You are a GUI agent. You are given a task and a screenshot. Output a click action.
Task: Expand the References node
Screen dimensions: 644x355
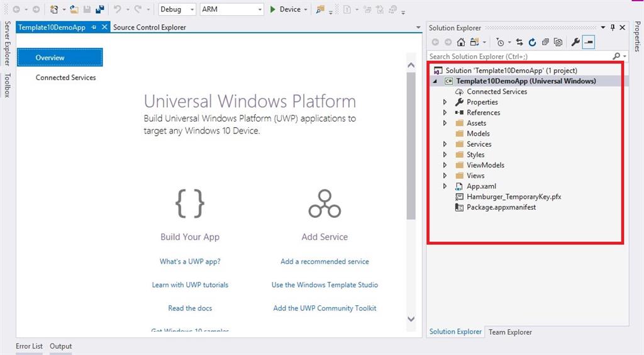click(445, 112)
